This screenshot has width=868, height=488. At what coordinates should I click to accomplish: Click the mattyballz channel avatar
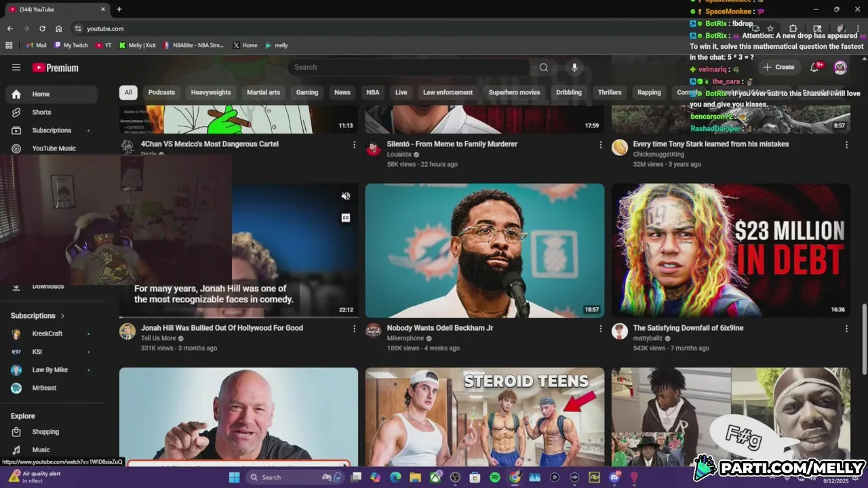[x=620, y=331]
